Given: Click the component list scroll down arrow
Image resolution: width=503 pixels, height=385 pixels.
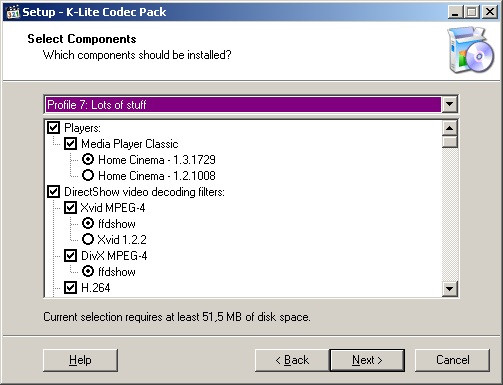Looking at the screenshot, I should click(450, 289).
